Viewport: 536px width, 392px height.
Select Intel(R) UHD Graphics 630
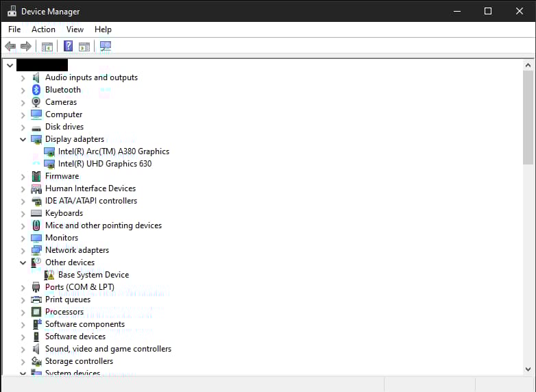point(105,164)
